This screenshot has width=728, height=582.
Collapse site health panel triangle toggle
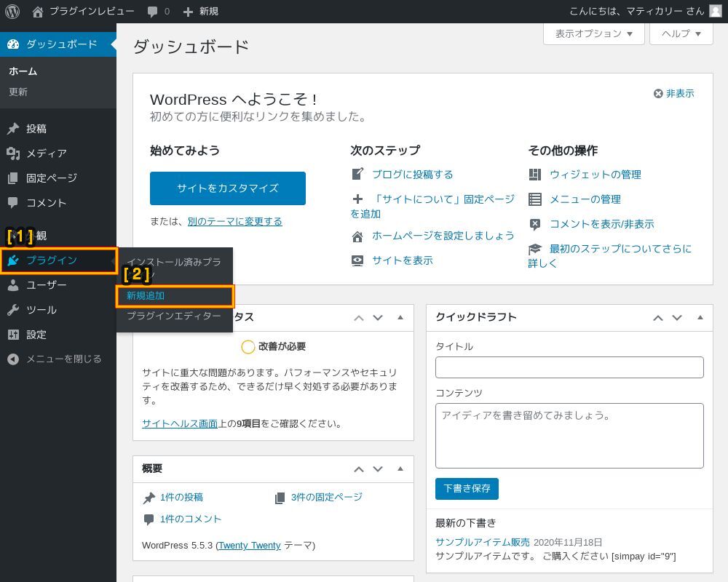point(400,317)
